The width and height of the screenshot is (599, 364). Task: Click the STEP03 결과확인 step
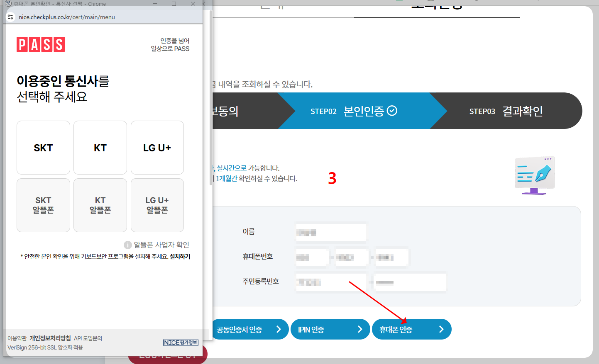point(506,111)
